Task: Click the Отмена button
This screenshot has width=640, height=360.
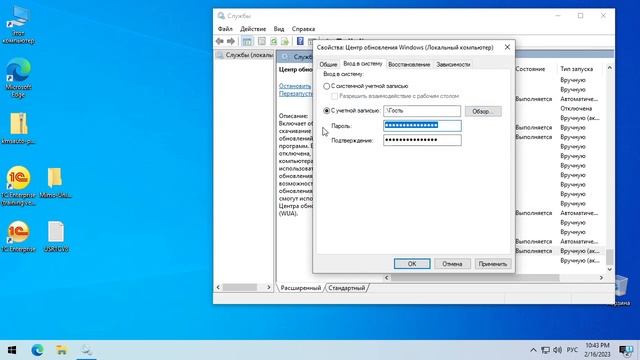Action: 452,264
